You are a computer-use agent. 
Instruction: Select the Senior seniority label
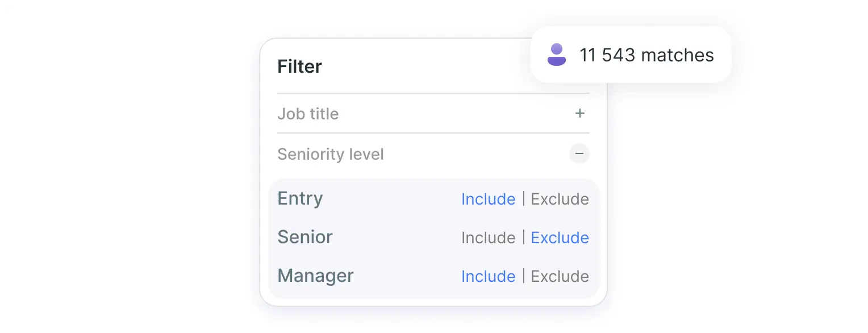pos(305,238)
